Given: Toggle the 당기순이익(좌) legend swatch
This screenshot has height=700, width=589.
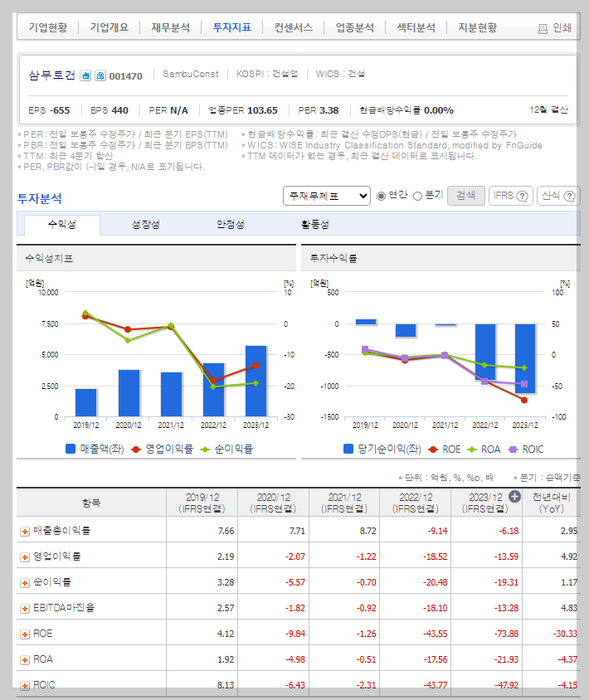Looking at the screenshot, I should tap(348, 449).
